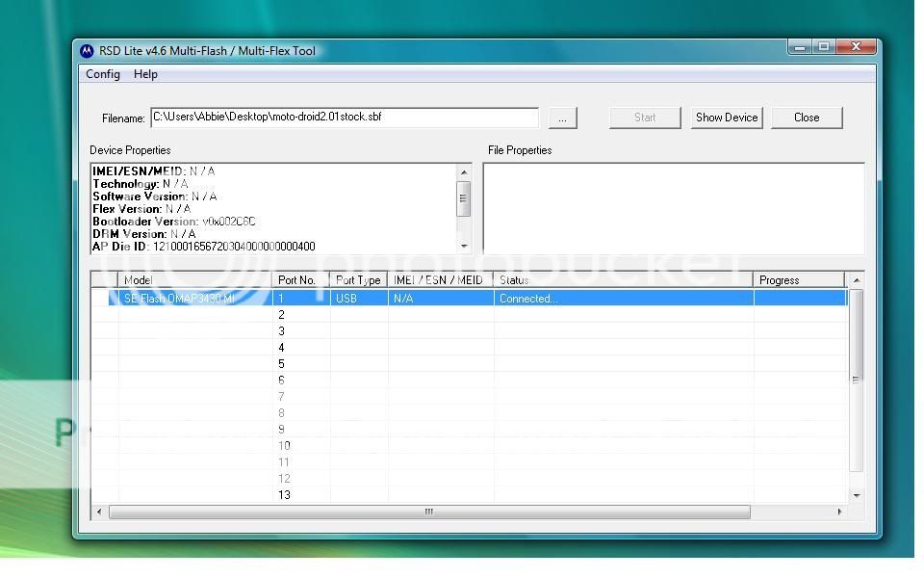Viewport: 924px width, 578px height.
Task: Click the Connected... status cell
Action: coord(624,299)
